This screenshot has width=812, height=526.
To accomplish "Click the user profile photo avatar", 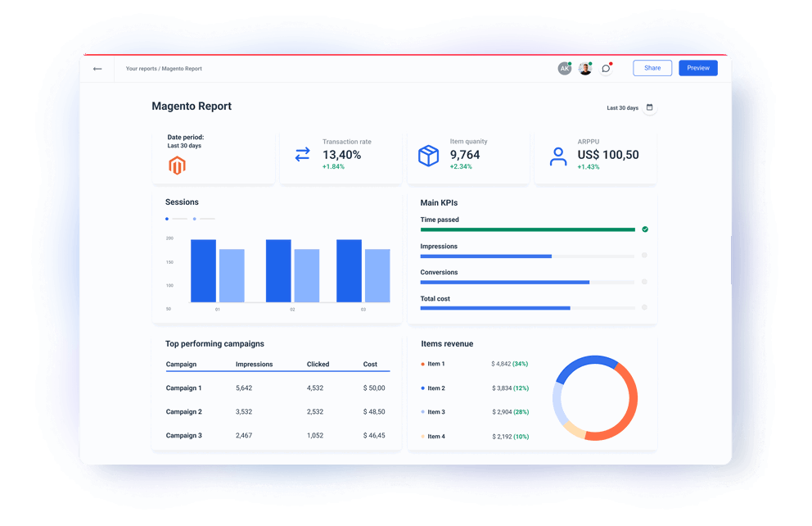I will click(x=584, y=69).
